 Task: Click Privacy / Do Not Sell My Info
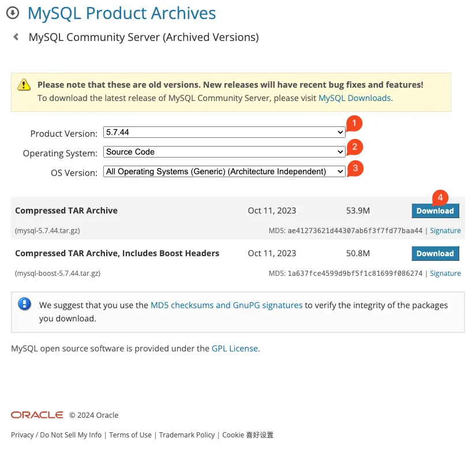(56, 435)
